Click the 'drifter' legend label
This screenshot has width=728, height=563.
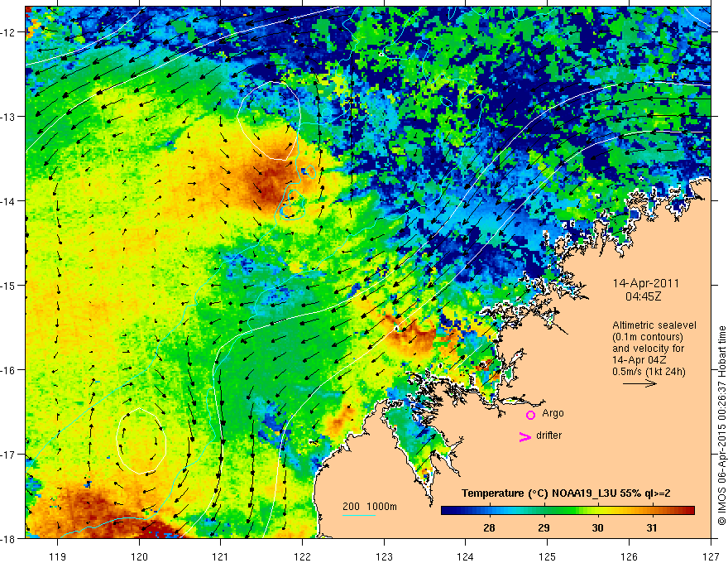[548, 435]
